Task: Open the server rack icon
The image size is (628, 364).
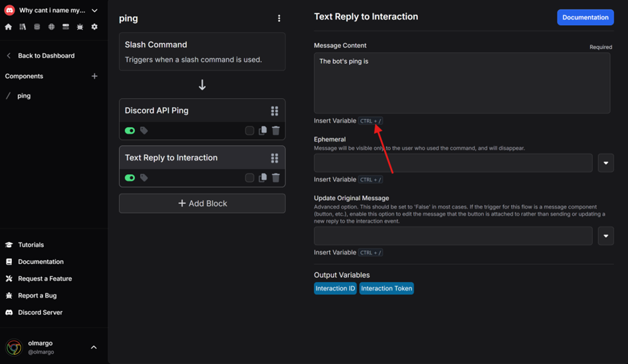Action: click(66, 27)
